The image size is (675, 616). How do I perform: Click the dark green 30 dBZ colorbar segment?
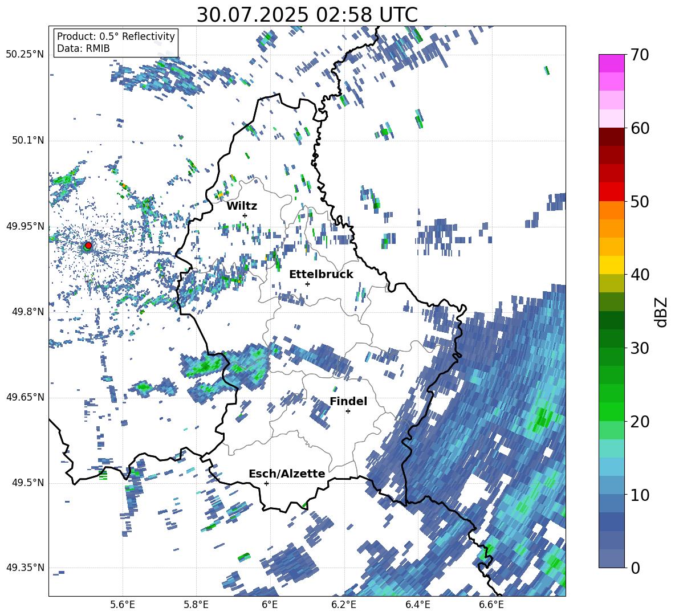[611, 338]
